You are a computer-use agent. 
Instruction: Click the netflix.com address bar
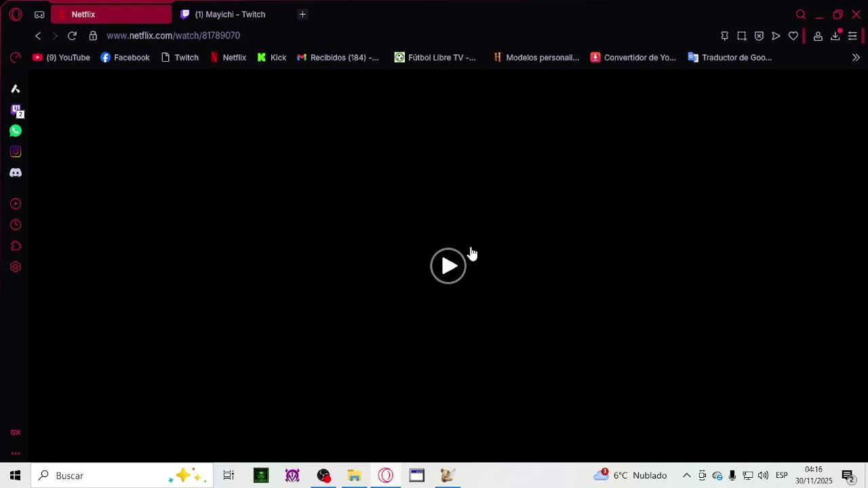click(x=174, y=36)
